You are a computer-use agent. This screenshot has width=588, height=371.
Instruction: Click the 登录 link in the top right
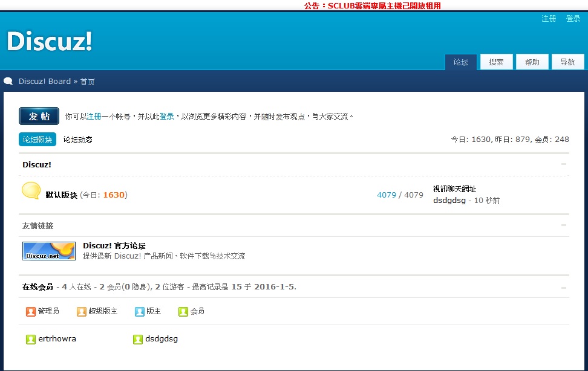(x=573, y=18)
